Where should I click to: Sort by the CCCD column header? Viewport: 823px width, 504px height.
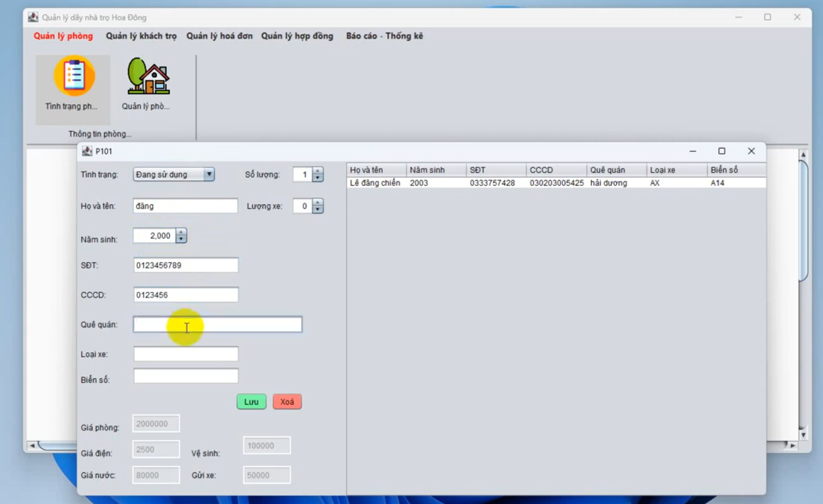click(557, 170)
